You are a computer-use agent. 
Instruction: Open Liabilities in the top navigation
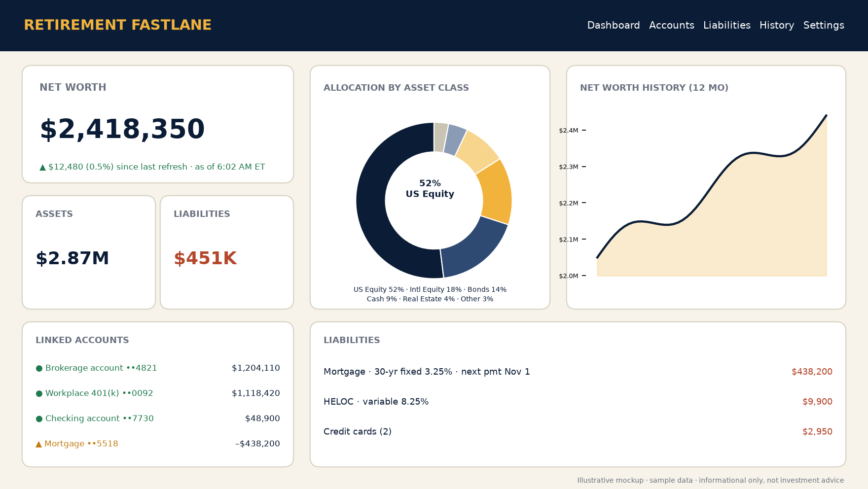[x=727, y=25]
